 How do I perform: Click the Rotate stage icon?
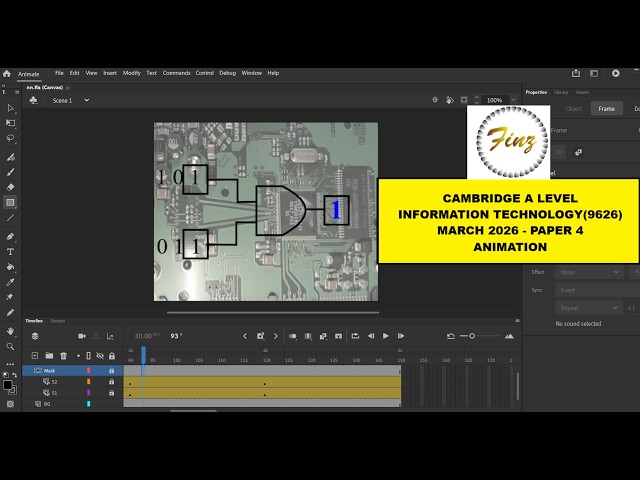(449, 100)
